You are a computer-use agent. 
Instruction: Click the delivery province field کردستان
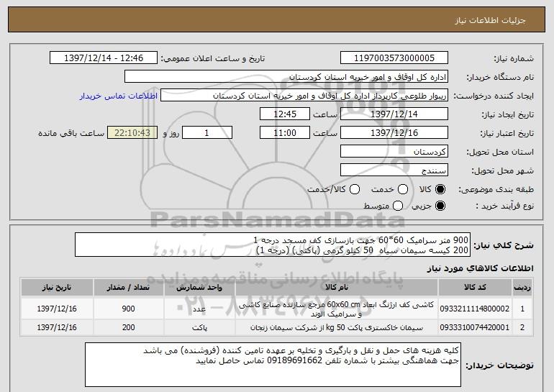pos(394,152)
